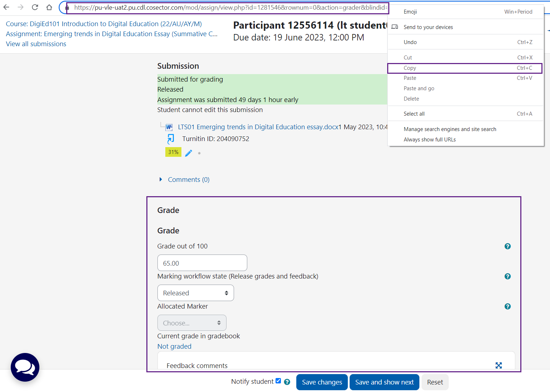Choose Paste and go from the menu
This screenshot has width=550, height=392.
click(x=419, y=88)
